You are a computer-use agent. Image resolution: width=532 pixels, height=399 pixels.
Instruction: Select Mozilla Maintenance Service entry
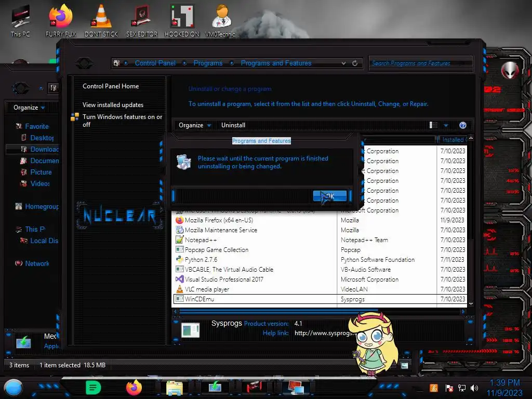tap(320, 230)
